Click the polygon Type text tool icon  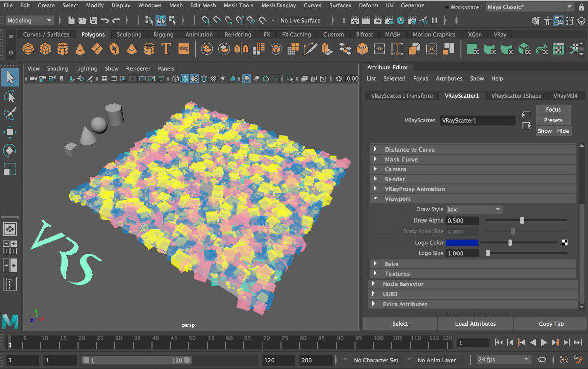[166, 49]
